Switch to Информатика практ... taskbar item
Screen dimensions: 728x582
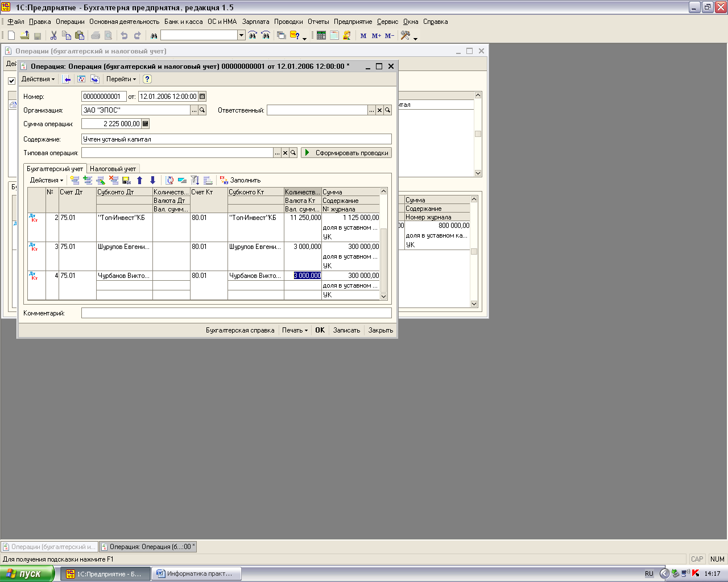(197, 574)
